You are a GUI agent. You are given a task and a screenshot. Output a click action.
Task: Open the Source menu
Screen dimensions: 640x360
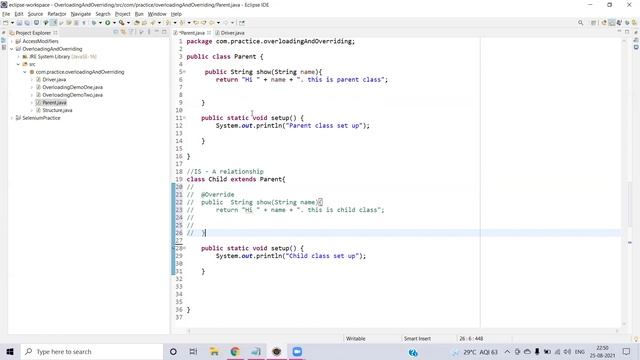(x=35, y=14)
